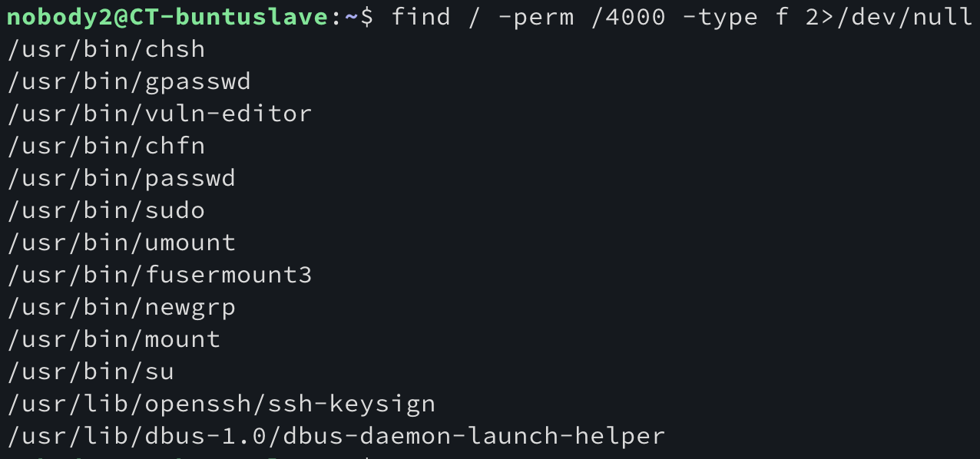Select the /usr/bin/sudo line

106,210
